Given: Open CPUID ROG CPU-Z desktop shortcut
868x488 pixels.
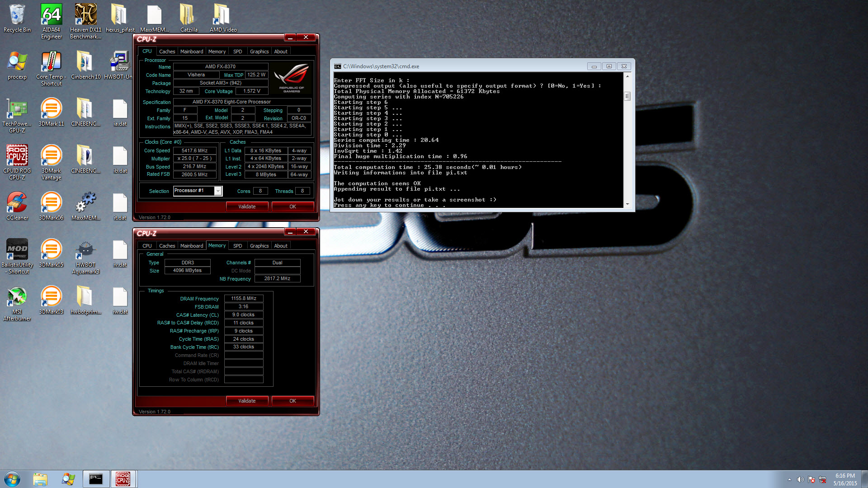Looking at the screenshot, I should 17,163.
